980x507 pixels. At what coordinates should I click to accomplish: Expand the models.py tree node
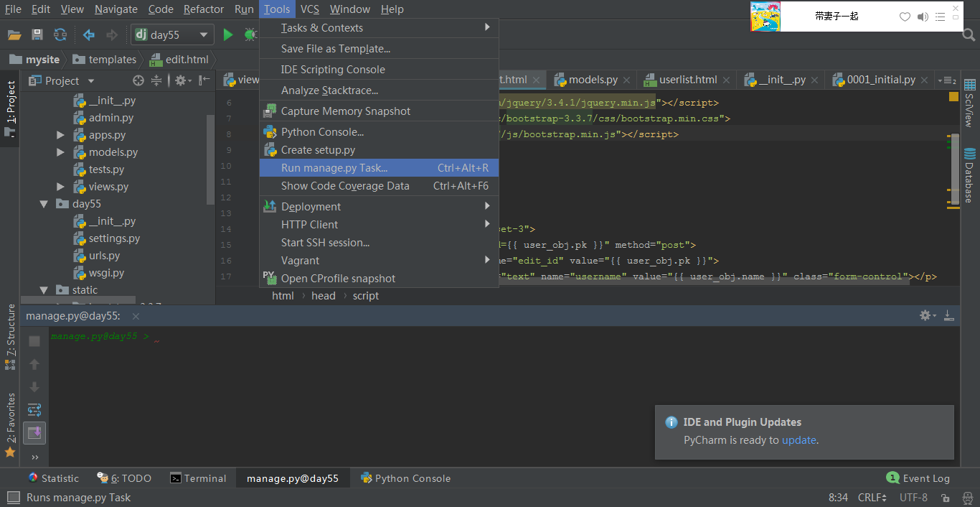[61, 152]
